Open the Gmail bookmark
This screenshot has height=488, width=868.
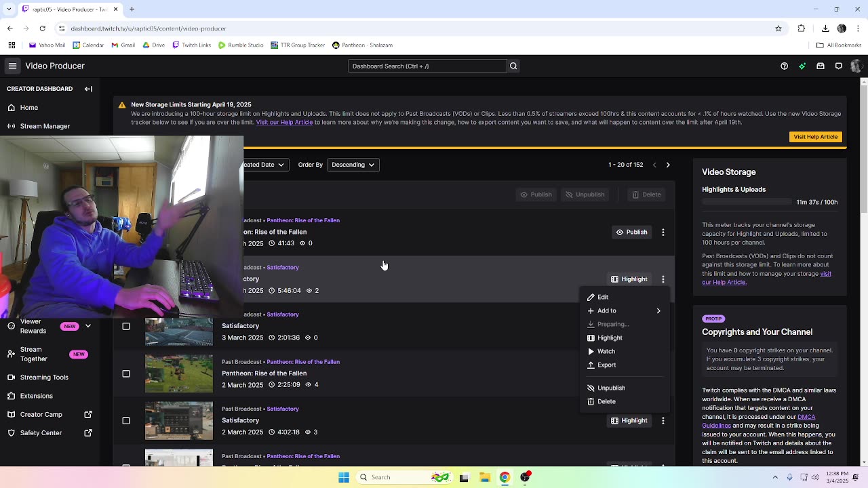[123, 45]
